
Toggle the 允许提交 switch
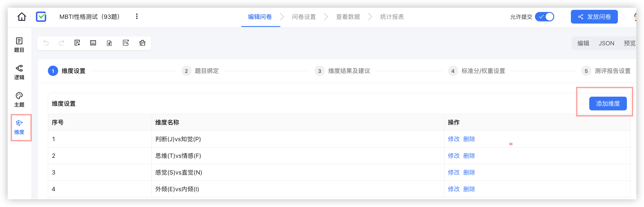click(545, 17)
